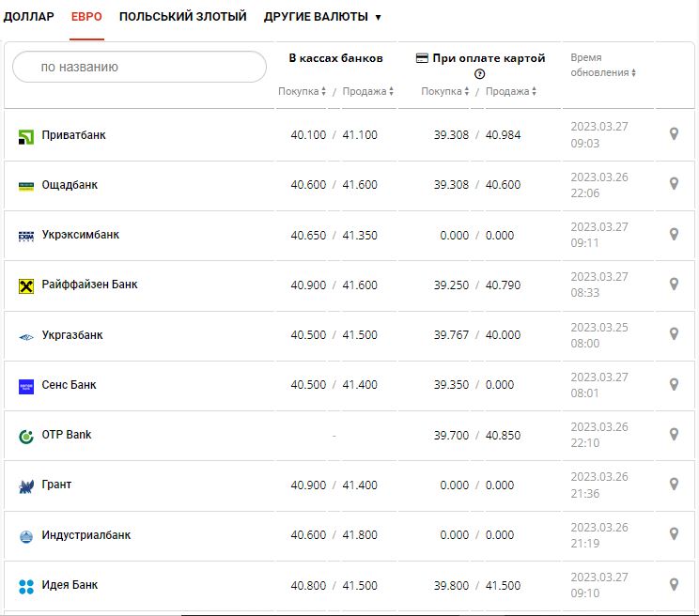Open the Сенс Банк link
Image resolution: width=699 pixels, height=616 pixels.
(69, 385)
